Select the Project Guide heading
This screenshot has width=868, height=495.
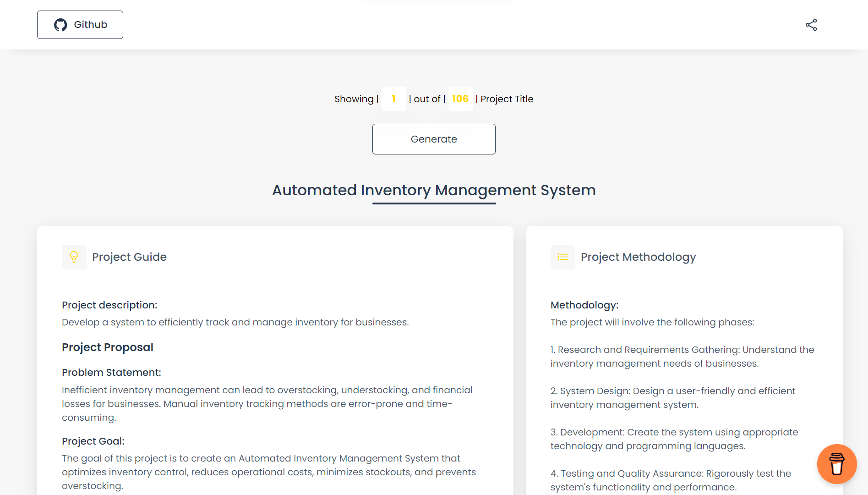(x=129, y=257)
